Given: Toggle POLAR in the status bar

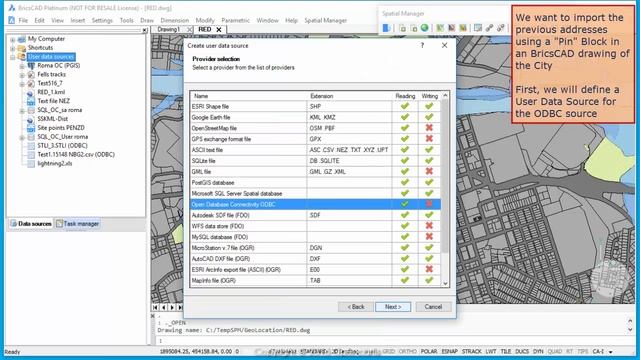Looking at the screenshot, I should pyautogui.click(x=429, y=351).
